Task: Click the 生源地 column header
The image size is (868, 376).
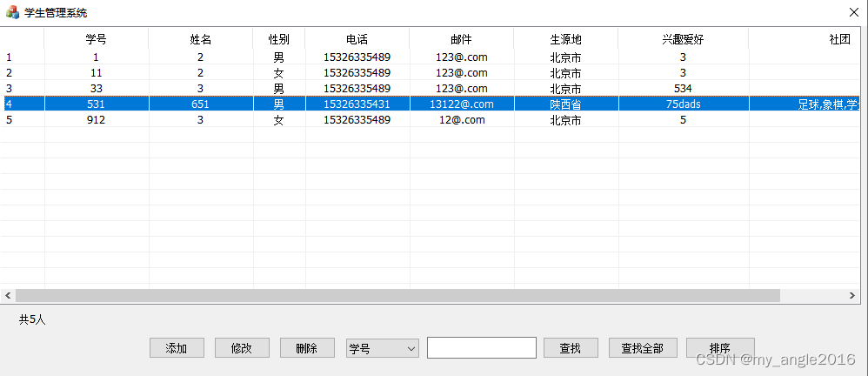Action: [565, 39]
